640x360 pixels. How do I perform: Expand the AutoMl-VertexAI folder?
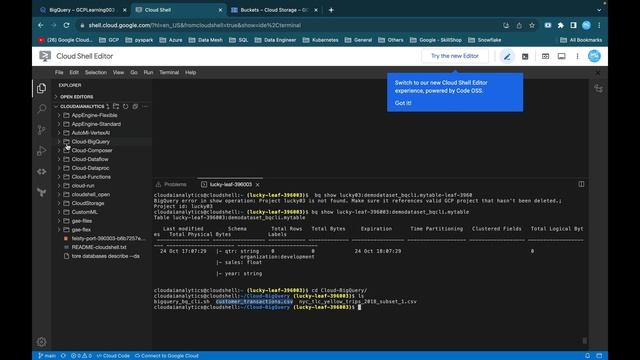pos(91,133)
